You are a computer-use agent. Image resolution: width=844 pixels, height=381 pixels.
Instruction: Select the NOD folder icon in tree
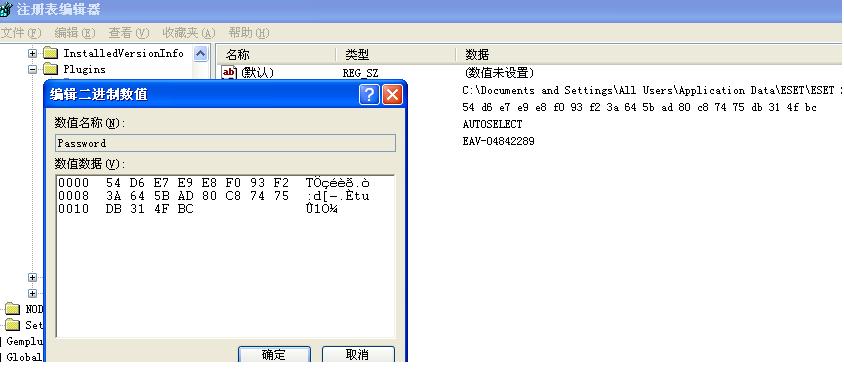[12, 309]
